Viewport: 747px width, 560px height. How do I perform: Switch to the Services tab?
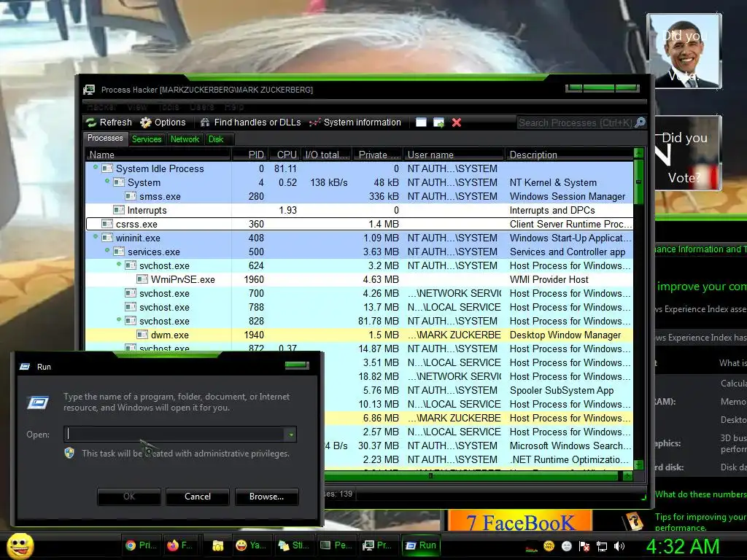[146, 139]
